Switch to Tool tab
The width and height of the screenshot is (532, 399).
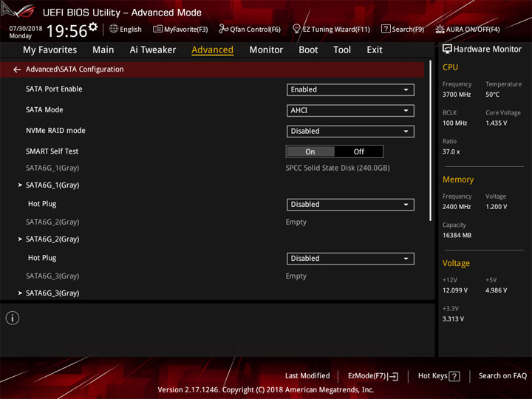(x=342, y=50)
